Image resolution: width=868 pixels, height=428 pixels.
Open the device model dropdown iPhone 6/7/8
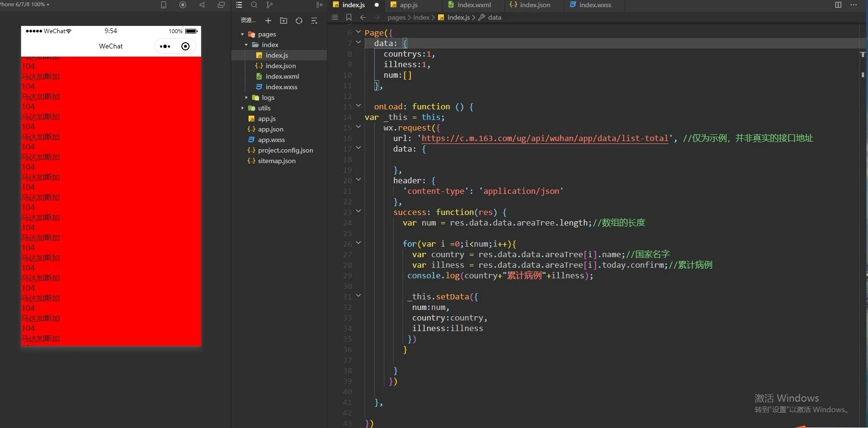(x=25, y=4)
